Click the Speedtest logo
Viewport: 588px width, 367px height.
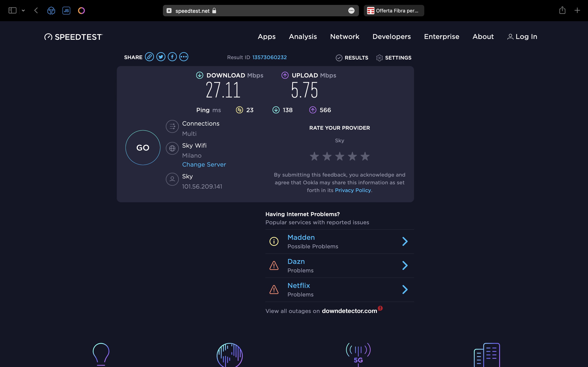tap(74, 37)
